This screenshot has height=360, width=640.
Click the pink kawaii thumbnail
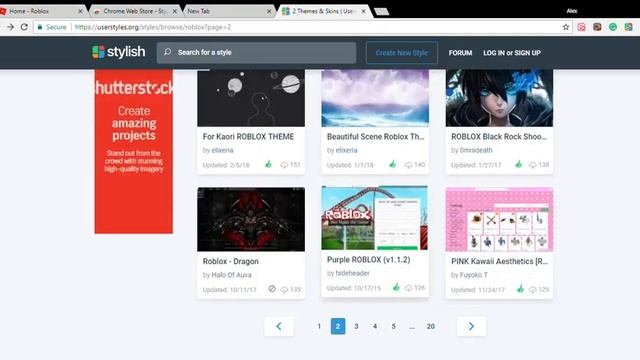(x=499, y=219)
